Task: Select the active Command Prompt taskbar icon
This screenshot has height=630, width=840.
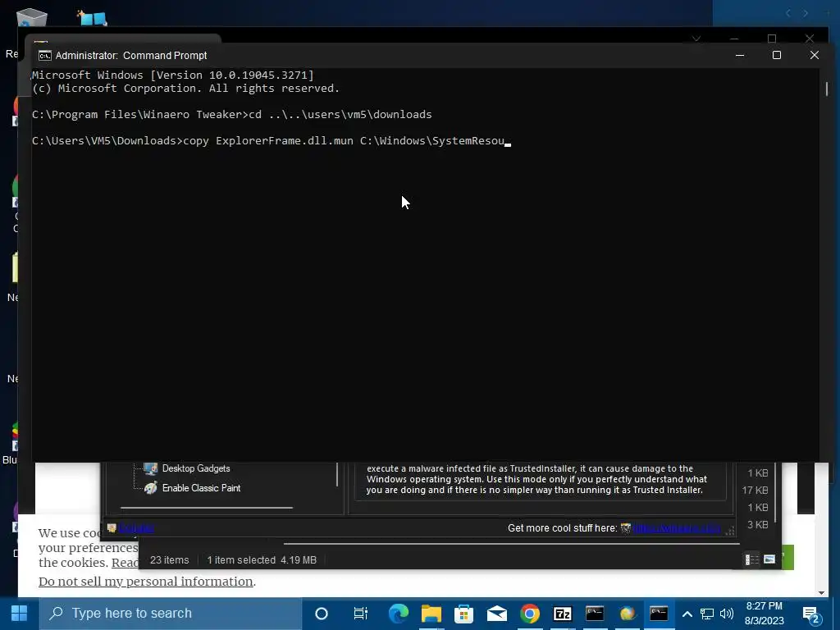Action: [x=659, y=614]
